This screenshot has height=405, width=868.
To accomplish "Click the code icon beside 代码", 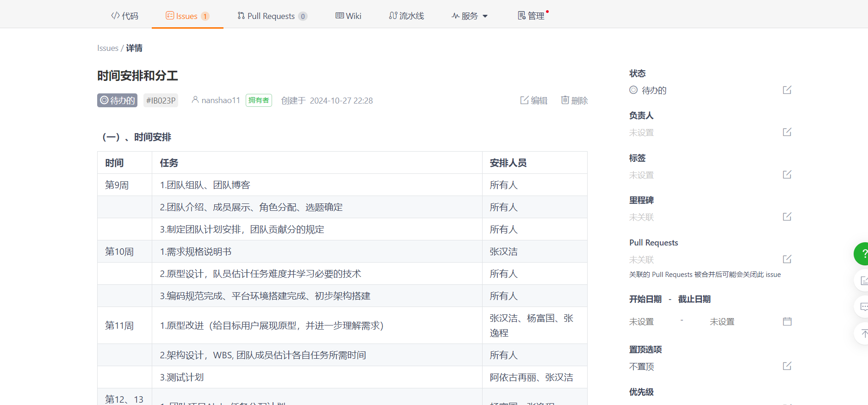I will point(115,16).
